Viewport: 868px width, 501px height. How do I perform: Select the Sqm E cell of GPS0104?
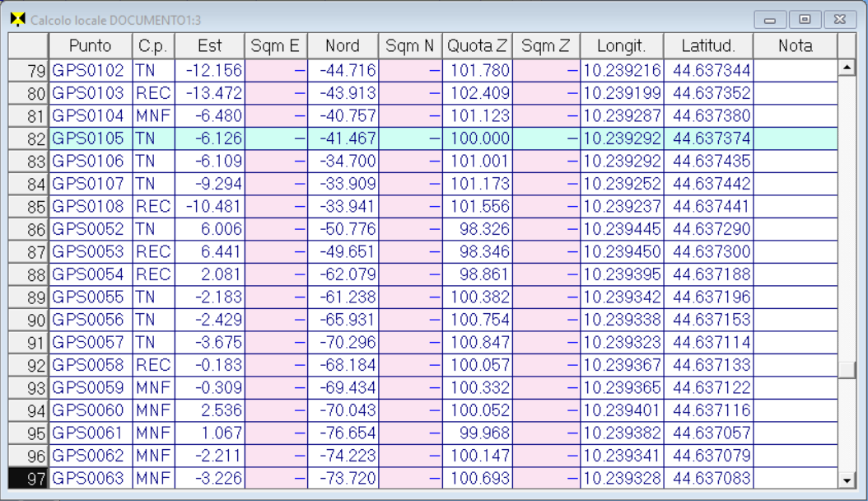(276, 116)
